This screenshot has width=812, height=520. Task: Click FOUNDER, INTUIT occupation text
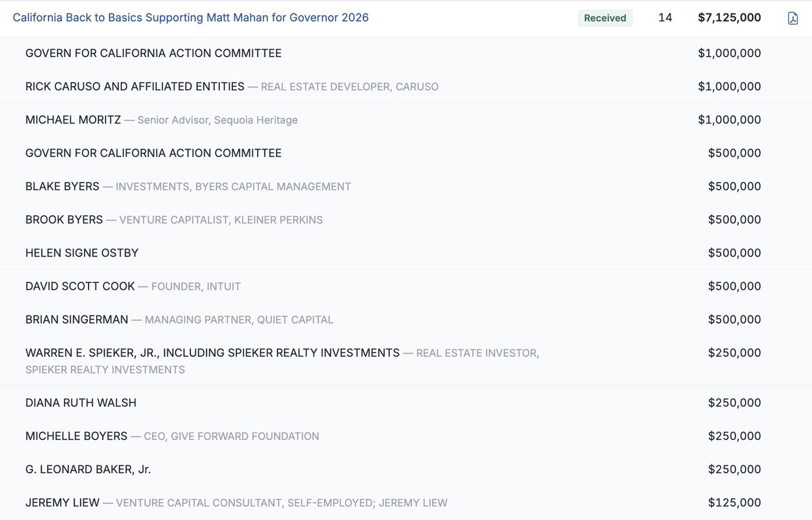point(196,286)
